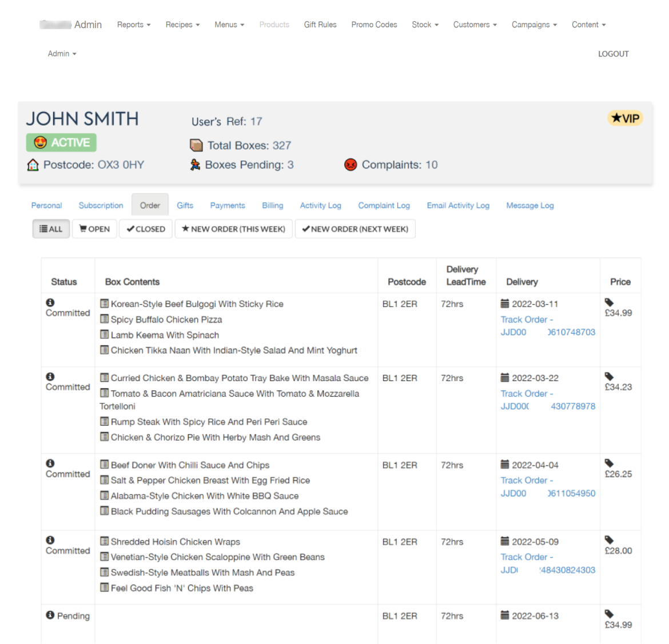Click the angry face icon beside Complaints
669x644 pixels.
click(351, 165)
